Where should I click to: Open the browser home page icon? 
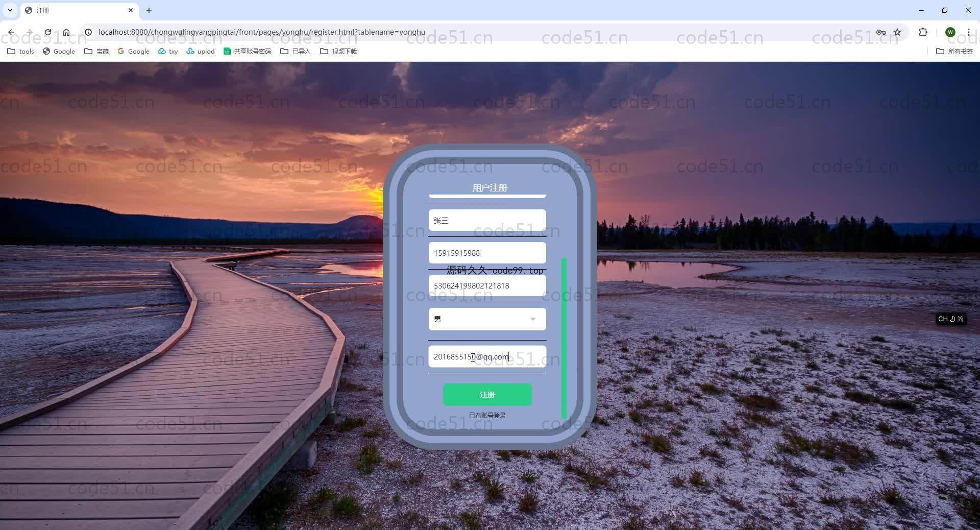tap(66, 32)
